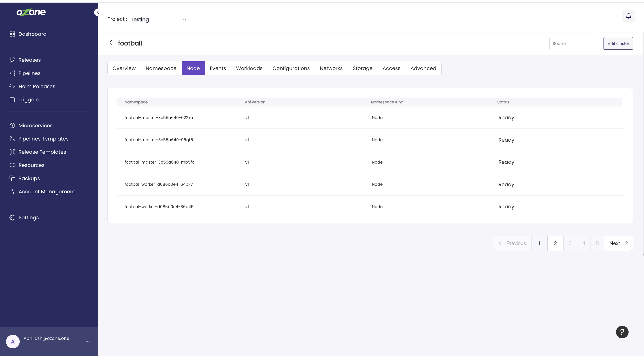Click the Status column header

point(503,102)
